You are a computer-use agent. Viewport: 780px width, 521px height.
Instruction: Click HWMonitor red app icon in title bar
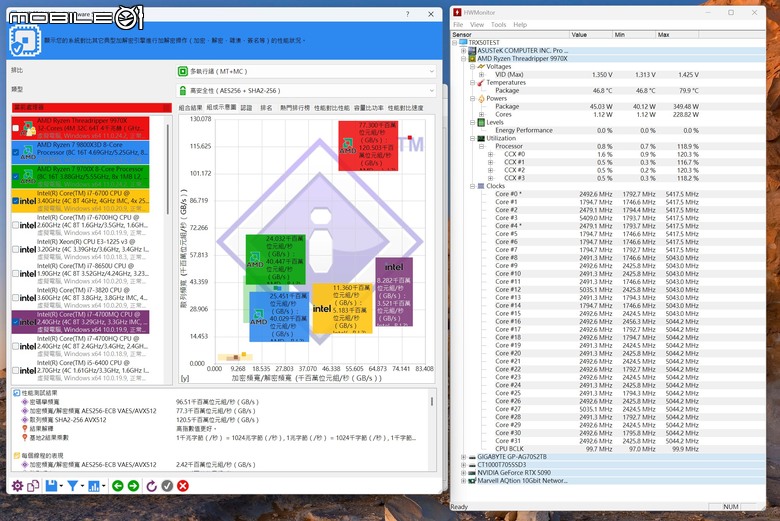457,12
